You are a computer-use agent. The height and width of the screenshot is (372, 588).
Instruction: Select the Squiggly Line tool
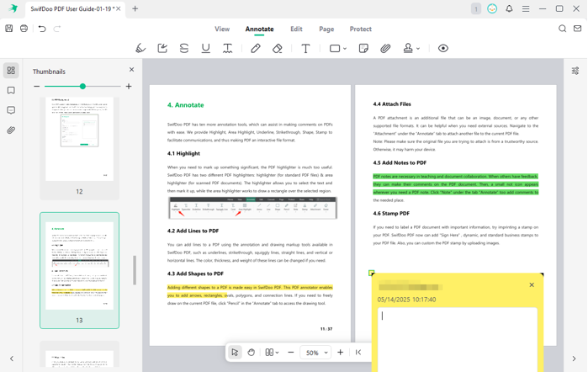(x=228, y=48)
